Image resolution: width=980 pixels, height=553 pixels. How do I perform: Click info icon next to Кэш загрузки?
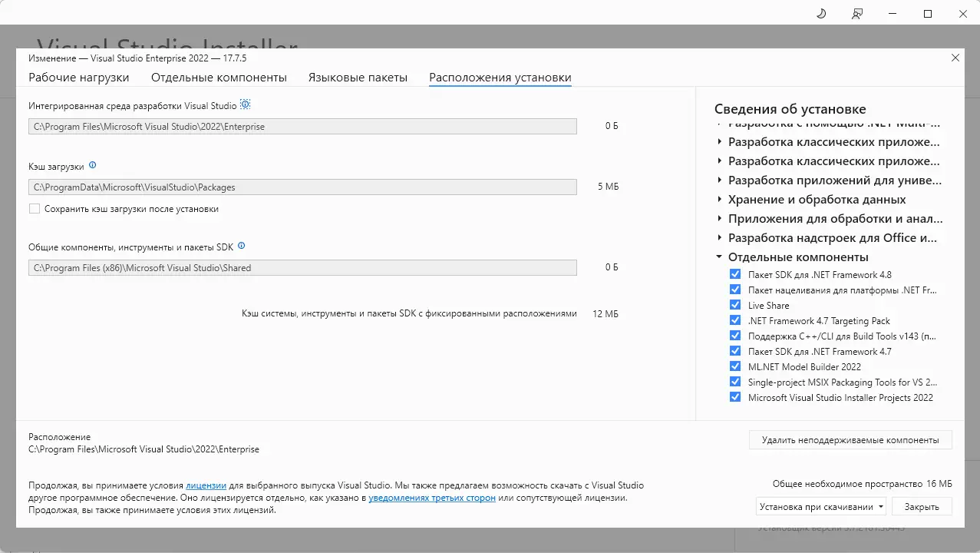click(x=93, y=165)
